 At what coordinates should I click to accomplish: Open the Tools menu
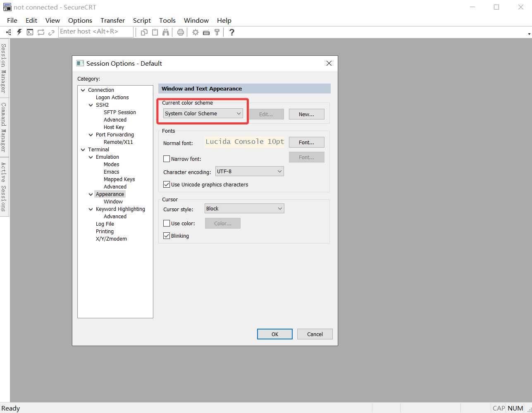pos(167,20)
